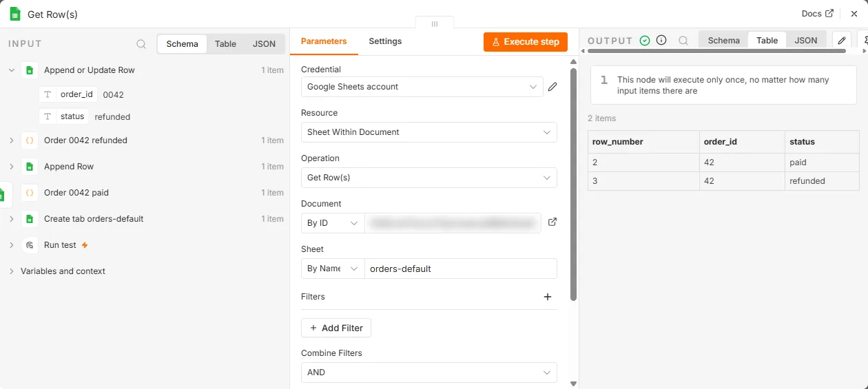This screenshot has height=389, width=868.
Task: Click the paid status cell
Action: (822, 162)
